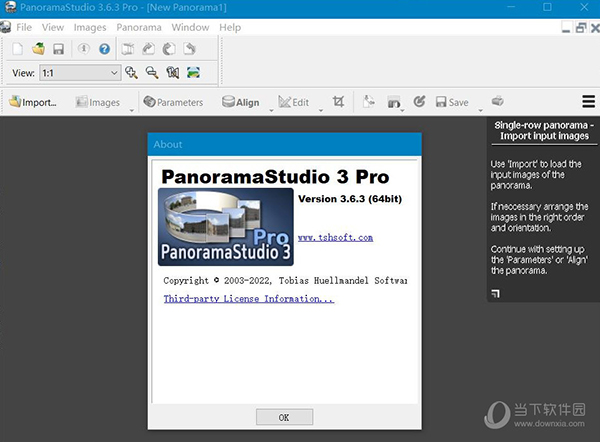Click the Zoom in magnifier icon
Viewport: 600px width, 442px height.
coord(132,72)
